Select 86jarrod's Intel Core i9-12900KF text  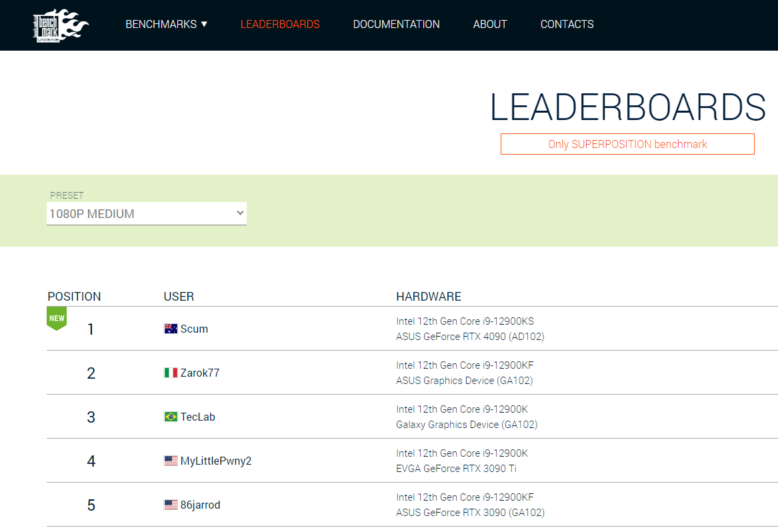(x=465, y=497)
